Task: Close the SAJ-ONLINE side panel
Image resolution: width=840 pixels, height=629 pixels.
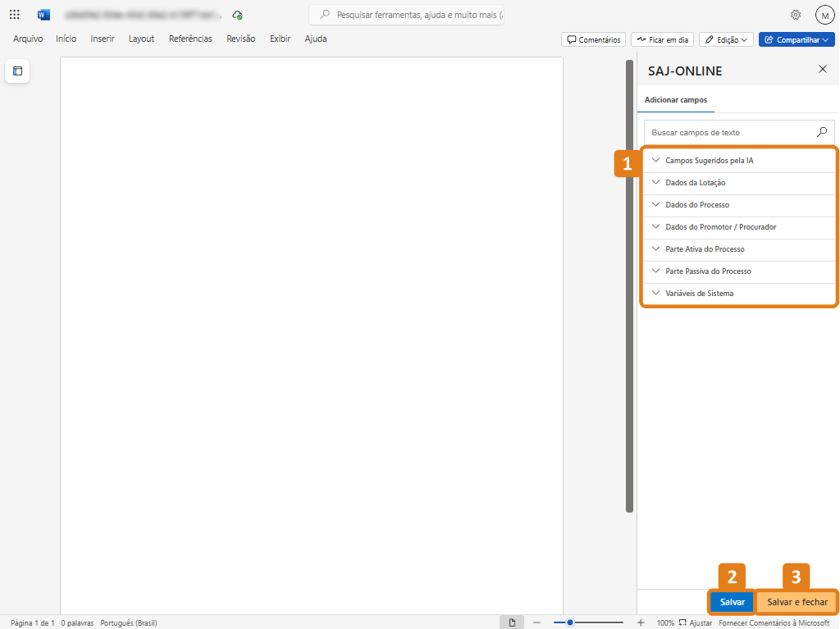Action: click(x=823, y=70)
